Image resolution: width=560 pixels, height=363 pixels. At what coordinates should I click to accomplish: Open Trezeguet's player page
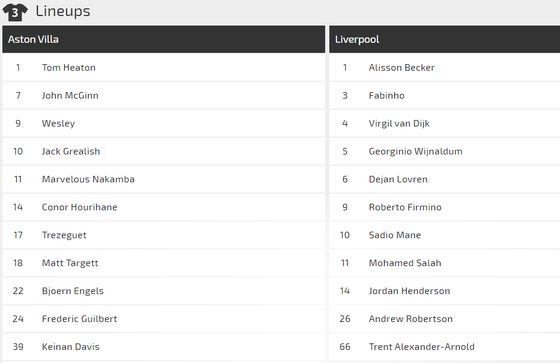(x=64, y=235)
